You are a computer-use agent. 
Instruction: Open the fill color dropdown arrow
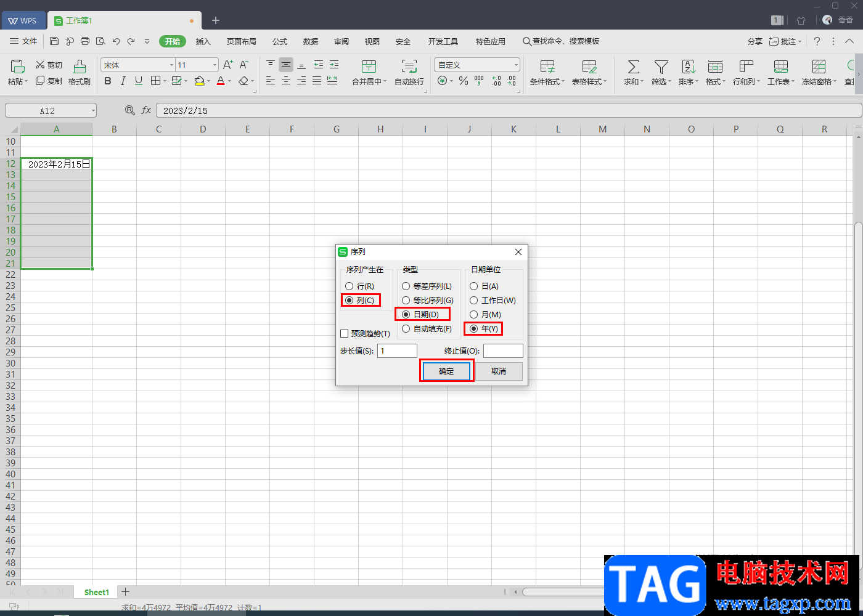[208, 81]
